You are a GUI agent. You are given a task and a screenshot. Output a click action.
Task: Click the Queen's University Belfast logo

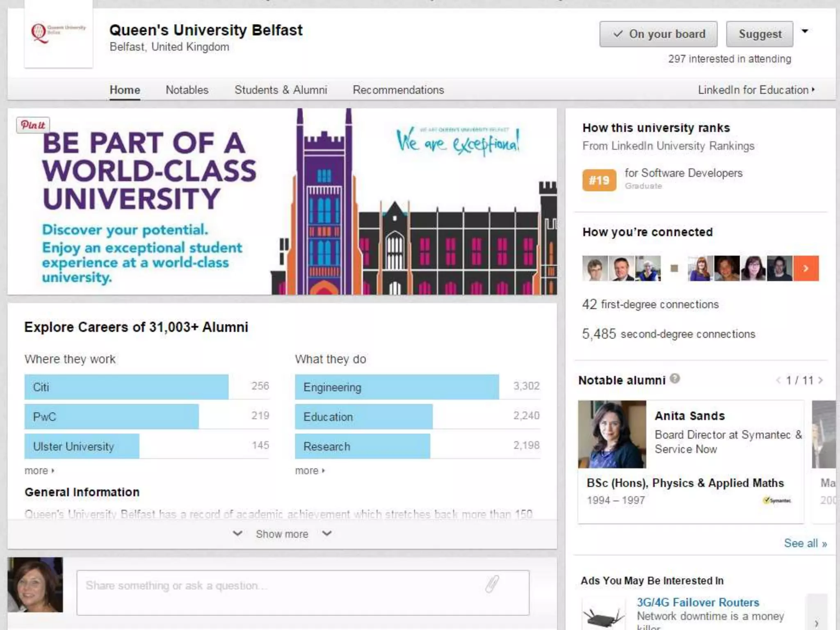[x=58, y=34]
